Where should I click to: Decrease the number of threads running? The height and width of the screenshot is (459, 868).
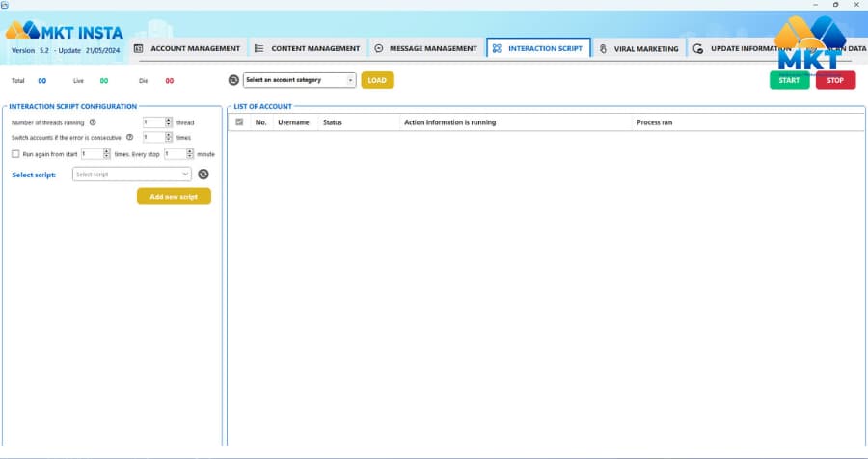(x=169, y=125)
